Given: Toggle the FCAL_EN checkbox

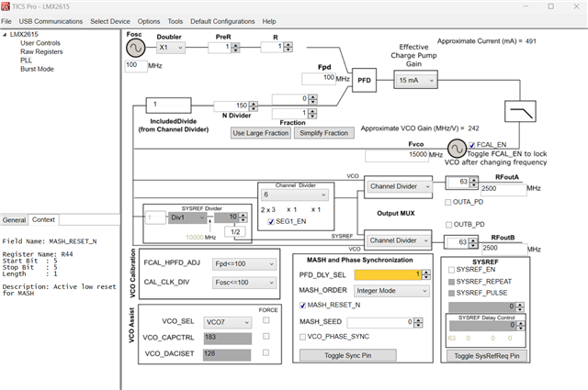Looking at the screenshot, I should 472,145.
